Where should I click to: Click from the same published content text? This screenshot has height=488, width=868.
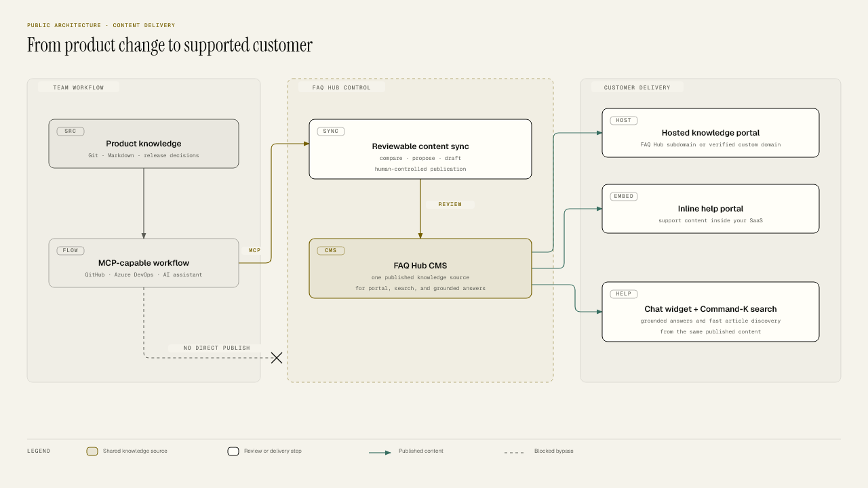711,332
